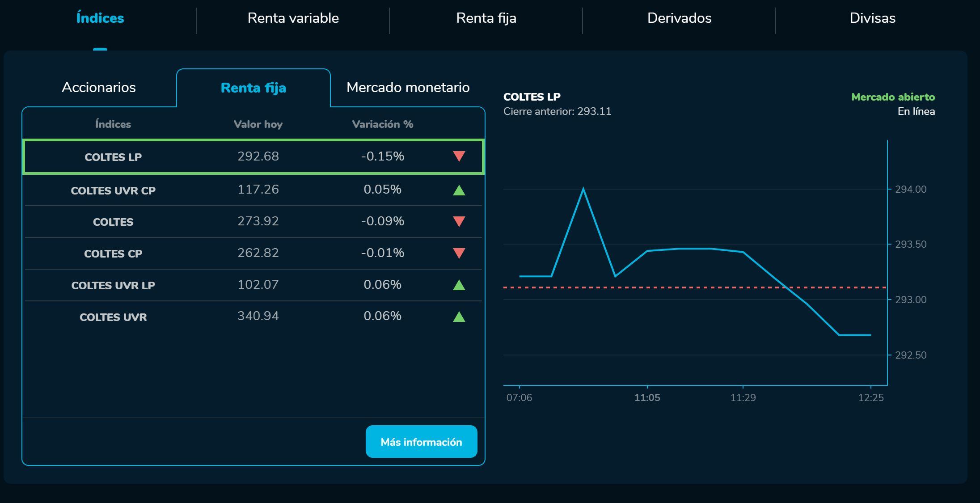
Task: Go to the Divisas tab
Action: 872,18
